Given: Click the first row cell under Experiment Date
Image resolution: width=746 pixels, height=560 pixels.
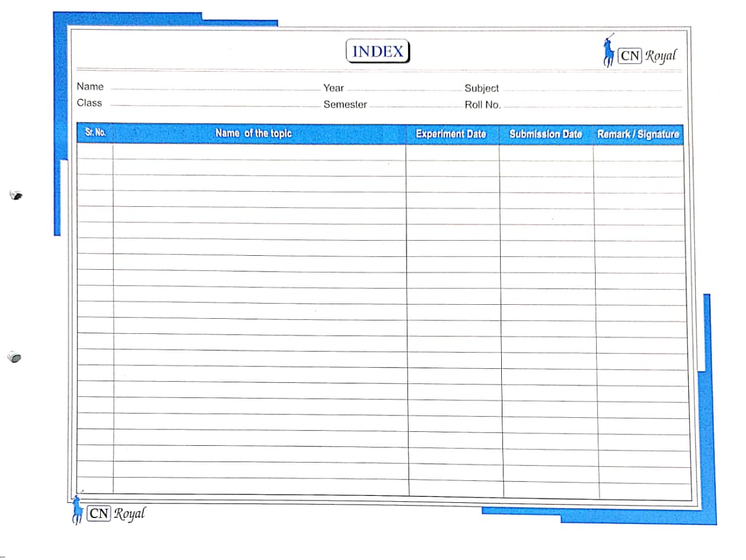Looking at the screenshot, I should (x=452, y=153).
